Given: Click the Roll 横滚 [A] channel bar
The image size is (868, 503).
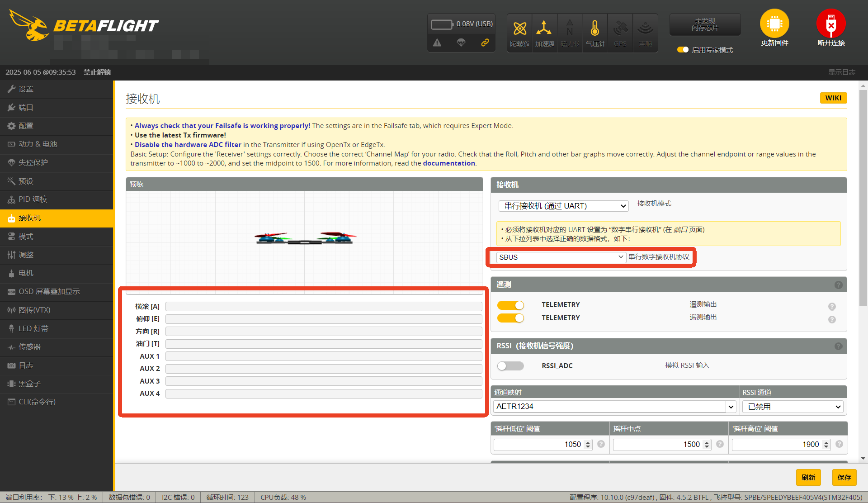Looking at the screenshot, I should (324, 307).
